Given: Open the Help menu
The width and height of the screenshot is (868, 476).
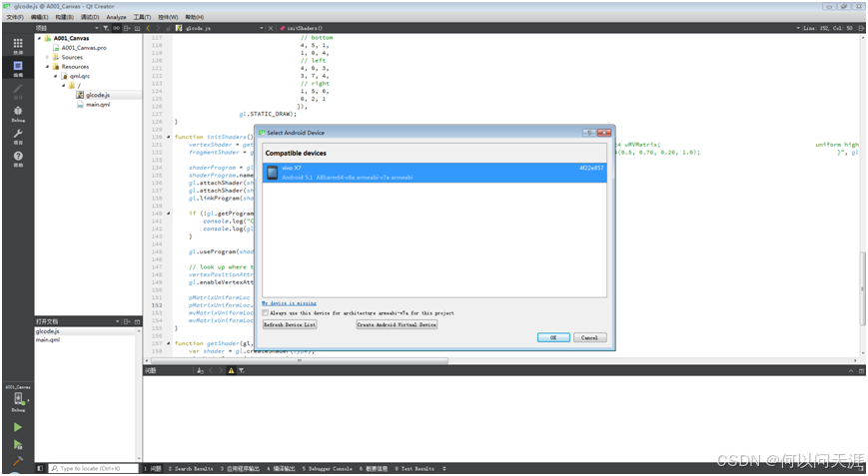Looking at the screenshot, I should 195,17.
